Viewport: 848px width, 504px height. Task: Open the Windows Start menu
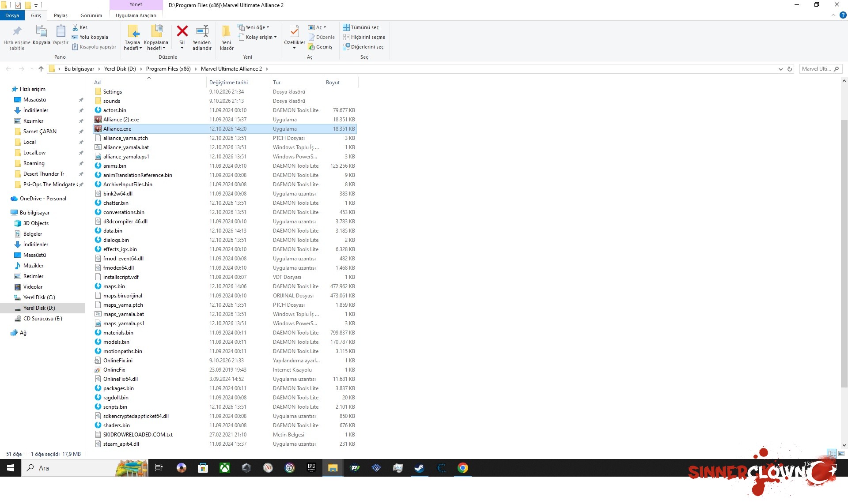(11, 468)
